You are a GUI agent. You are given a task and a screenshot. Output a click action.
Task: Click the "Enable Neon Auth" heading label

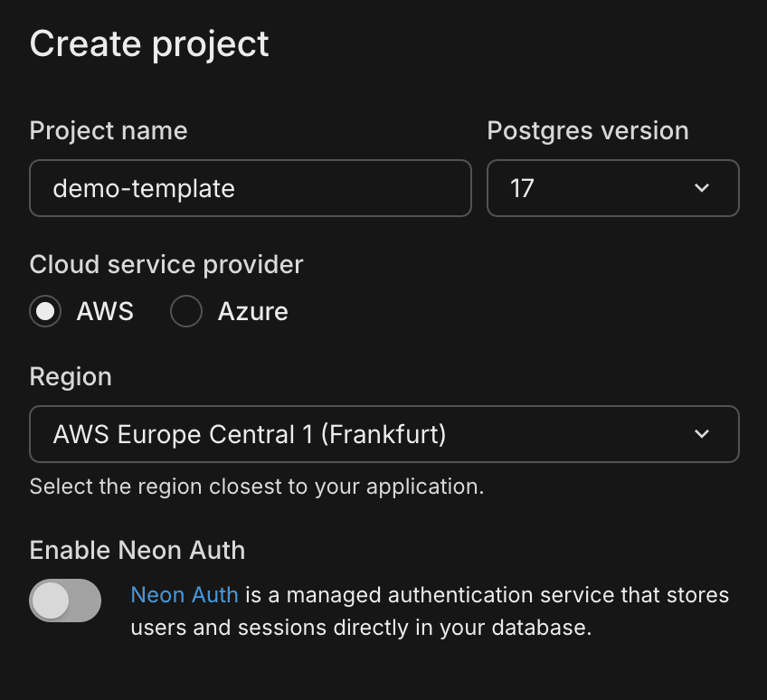coord(137,550)
